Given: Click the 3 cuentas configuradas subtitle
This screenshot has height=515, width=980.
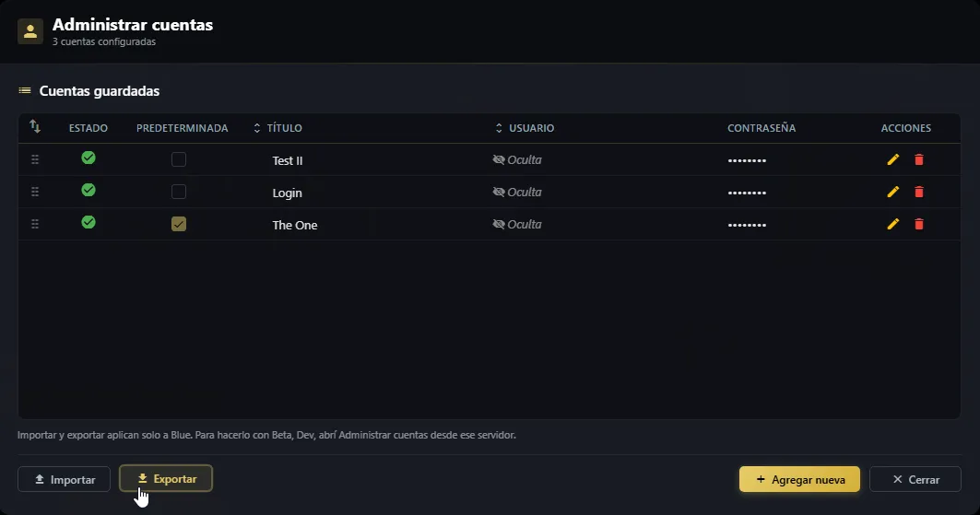Looking at the screenshot, I should pos(104,41).
